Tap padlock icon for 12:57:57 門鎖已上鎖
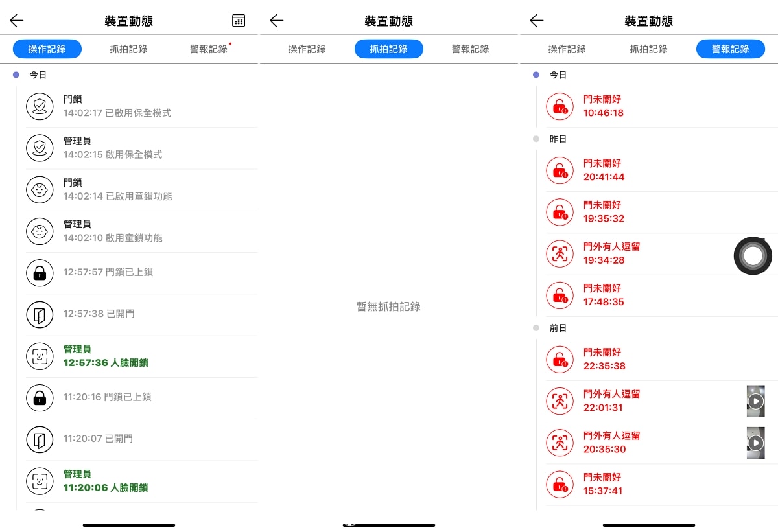The image size is (778, 532). [40, 273]
